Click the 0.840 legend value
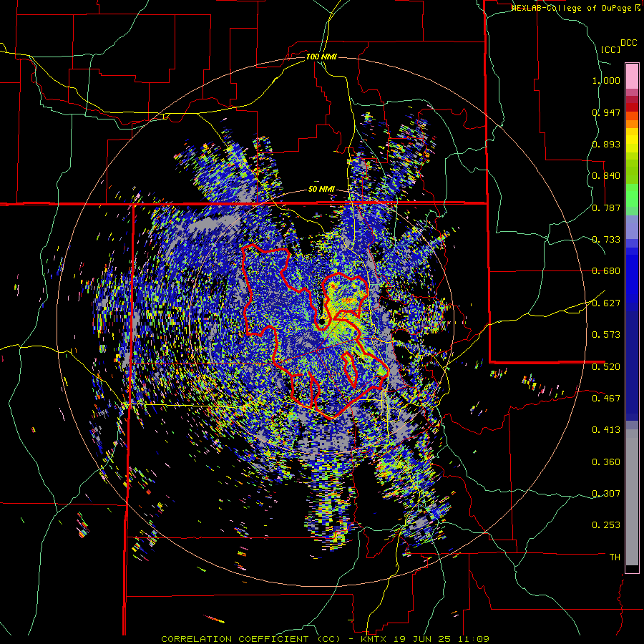Screen dimensions: 644x644 coord(606,176)
